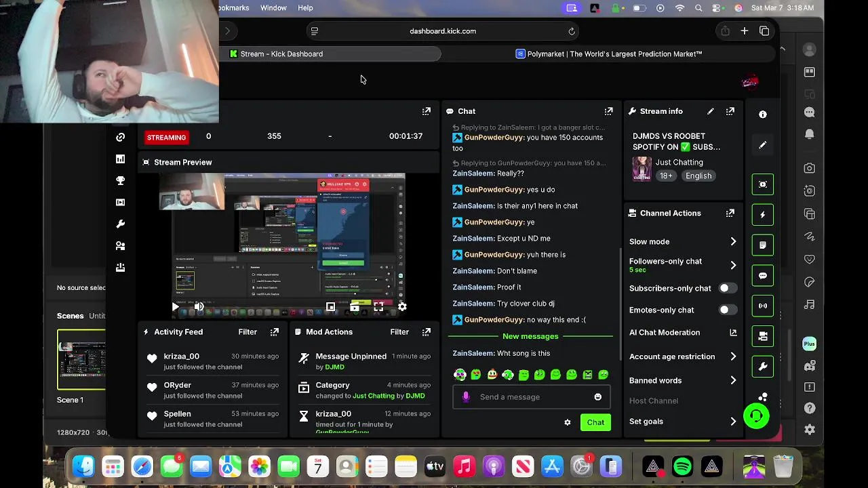The height and width of the screenshot is (488, 868).
Task: Open Wi-Fi status in menu bar
Action: point(679,8)
